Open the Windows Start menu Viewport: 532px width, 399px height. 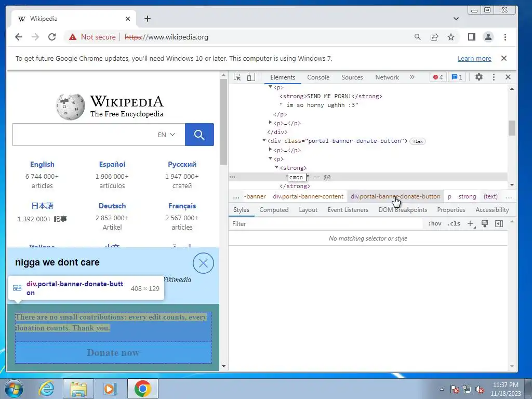14,389
